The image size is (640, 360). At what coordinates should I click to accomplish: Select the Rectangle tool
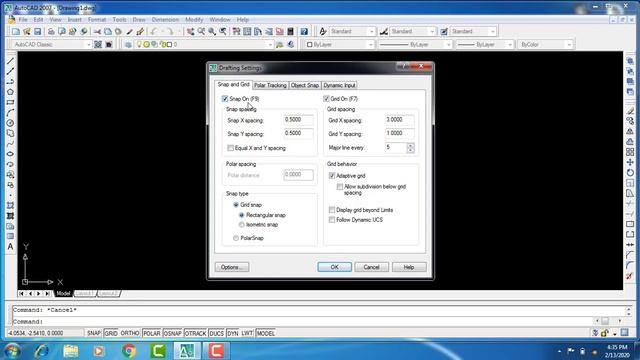11,102
